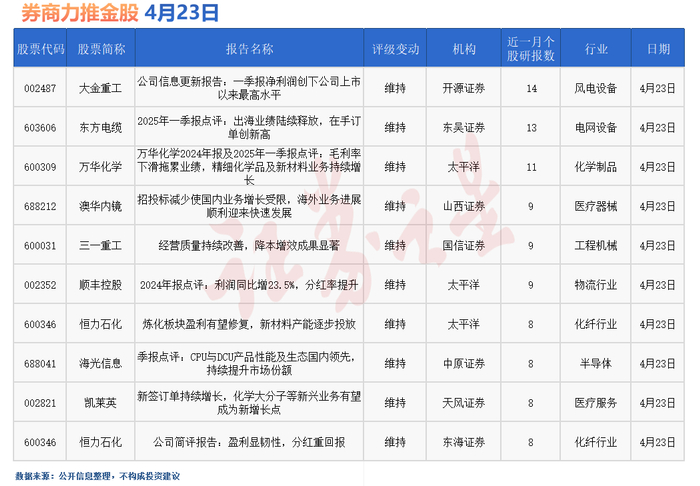The image size is (700, 486).
Task: Click industry 医疗器械
Action: click(x=596, y=206)
